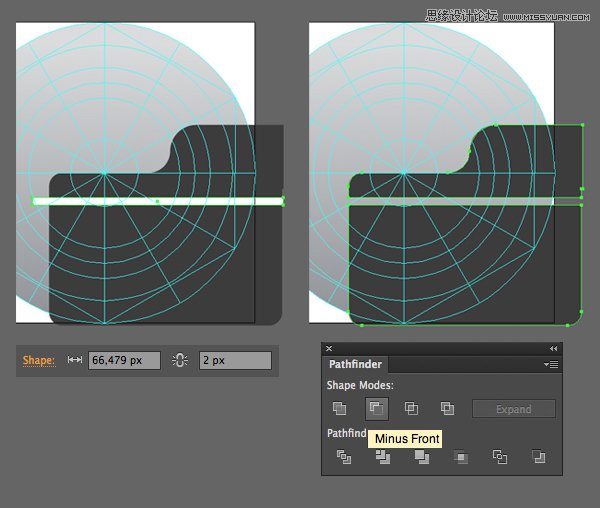Viewport: 600px width, 508px height.
Task: Click the Crop pathfinder icon
Action: point(461,457)
